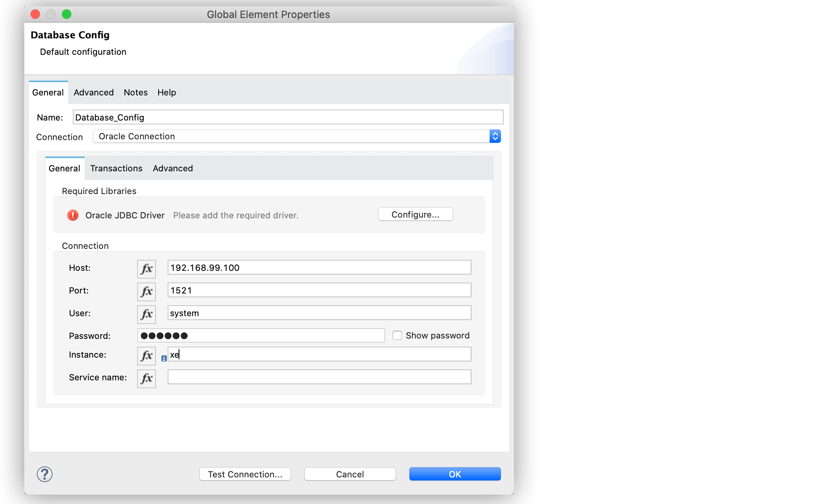
Task: Click the fx icon beside Service name
Action: (x=146, y=378)
